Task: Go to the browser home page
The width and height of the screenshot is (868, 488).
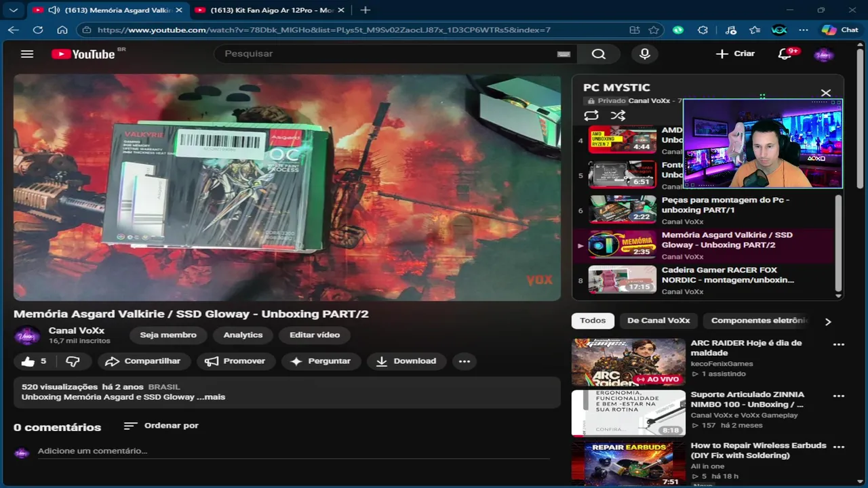Action: pos(62,30)
